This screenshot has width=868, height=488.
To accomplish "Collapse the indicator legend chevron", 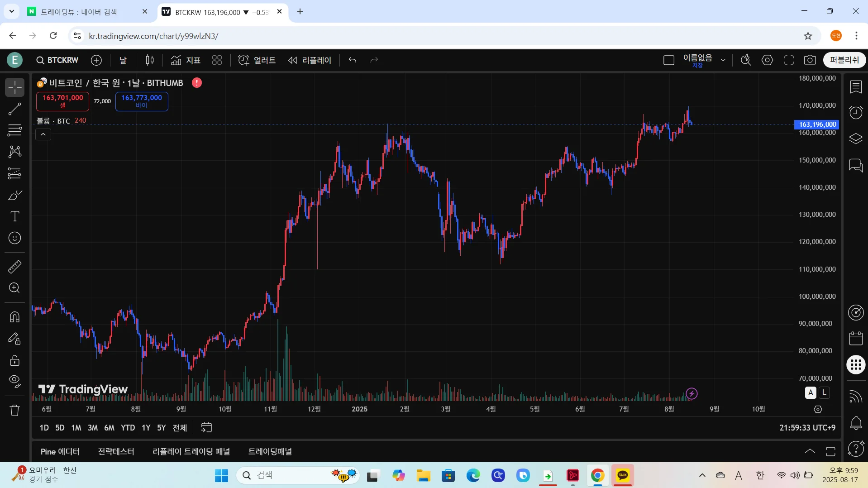I will click(x=43, y=134).
